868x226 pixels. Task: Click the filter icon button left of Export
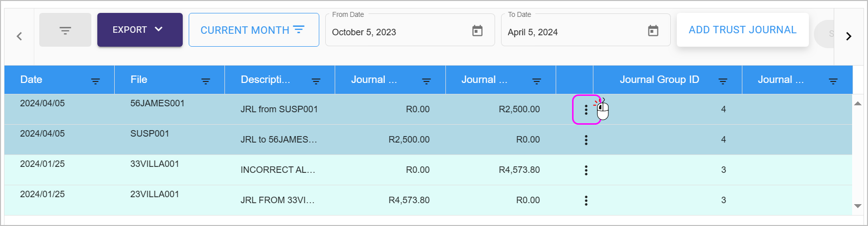(x=65, y=30)
